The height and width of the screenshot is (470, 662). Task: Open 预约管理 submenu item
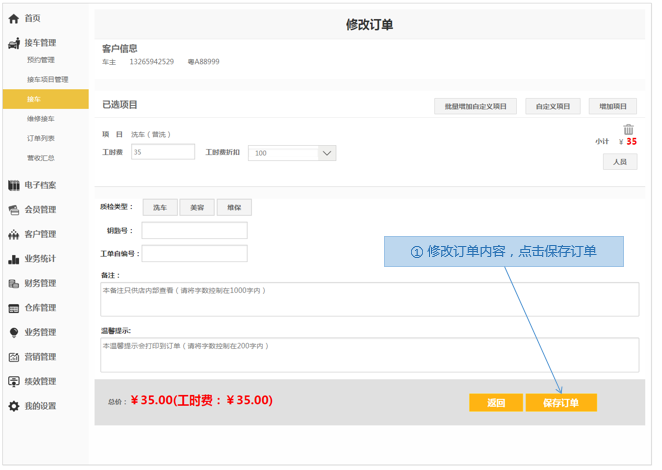click(41, 60)
